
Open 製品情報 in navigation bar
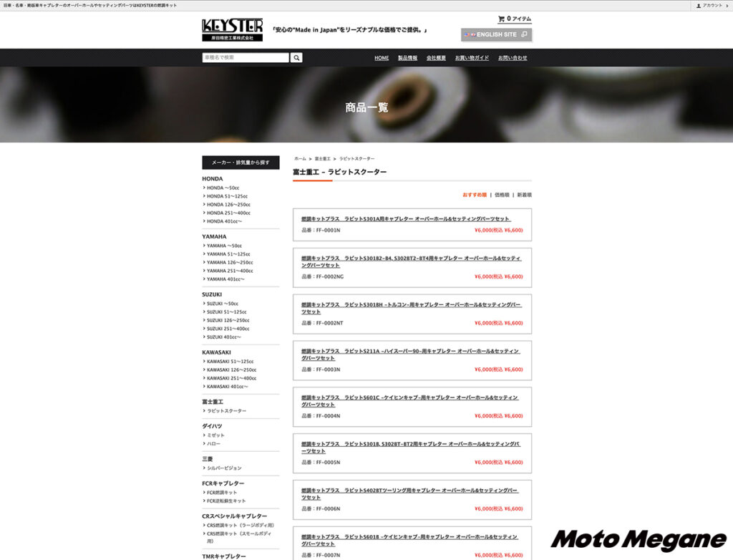pyautogui.click(x=407, y=58)
